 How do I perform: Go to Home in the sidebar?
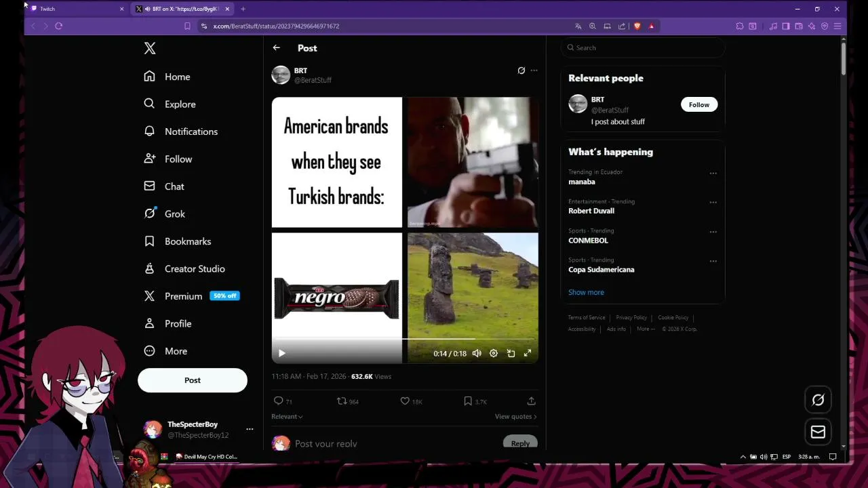coord(167,77)
